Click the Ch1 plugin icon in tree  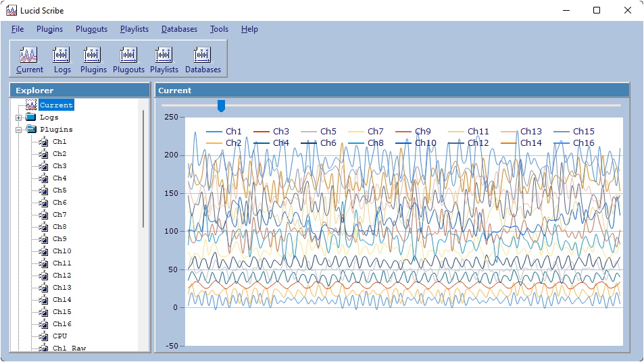43,142
